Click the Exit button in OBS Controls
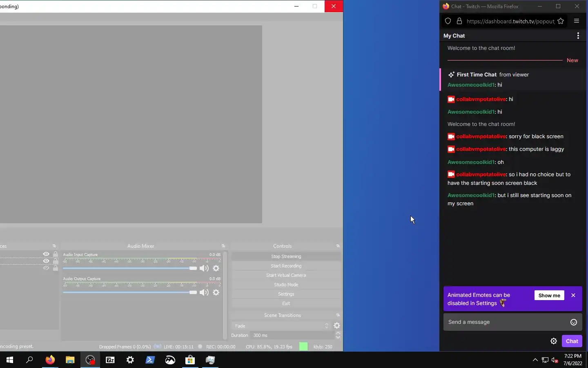Viewport: 588px width, 368px height. coord(286,303)
